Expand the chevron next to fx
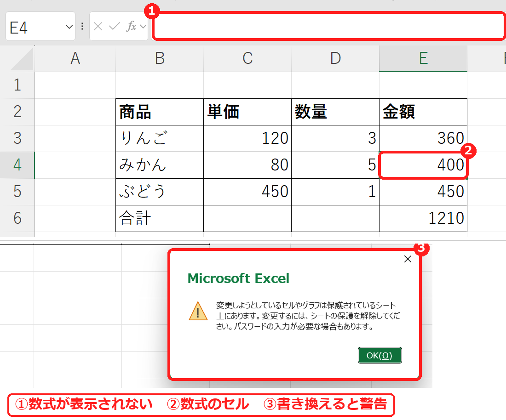The width and height of the screenshot is (506, 420). (x=143, y=27)
